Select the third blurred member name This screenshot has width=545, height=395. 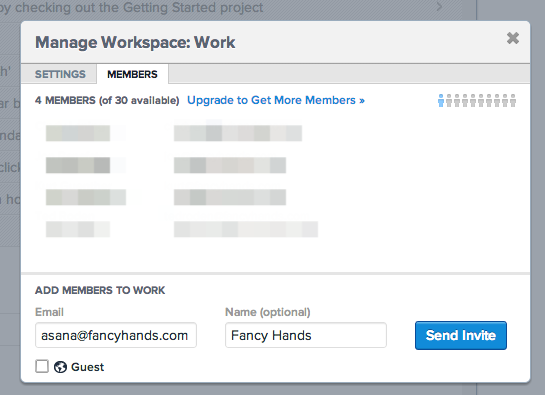[86, 197]
